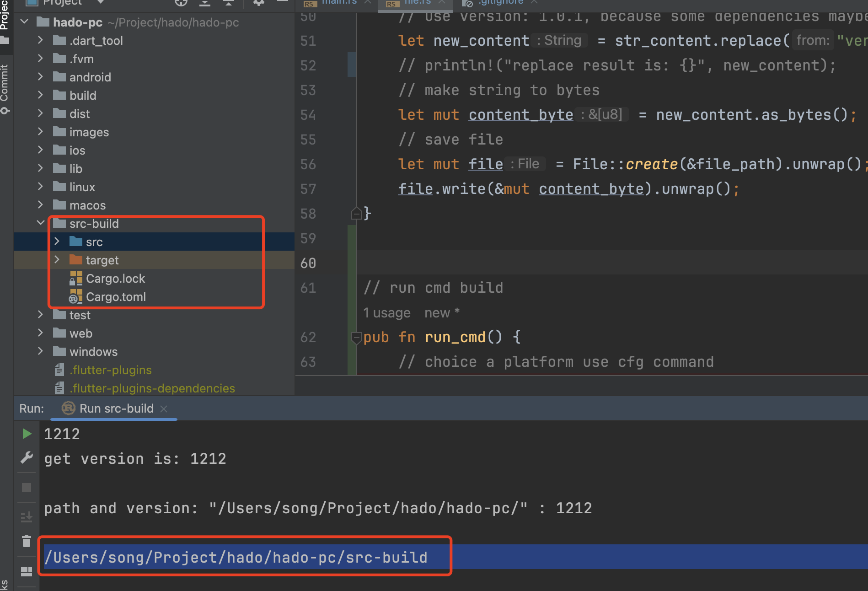Expand the src folder under src-build
This screenshot has width=868, height=591.
57,242
